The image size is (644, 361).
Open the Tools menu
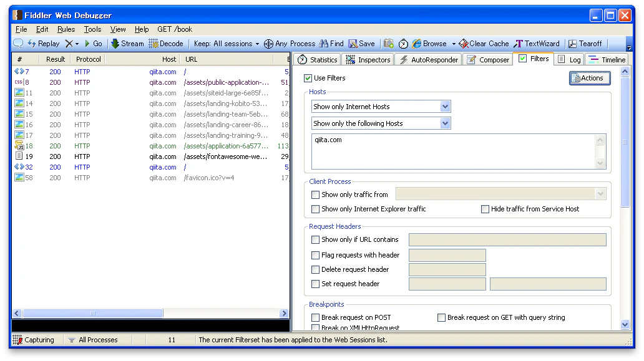click(x=92, y=29)
